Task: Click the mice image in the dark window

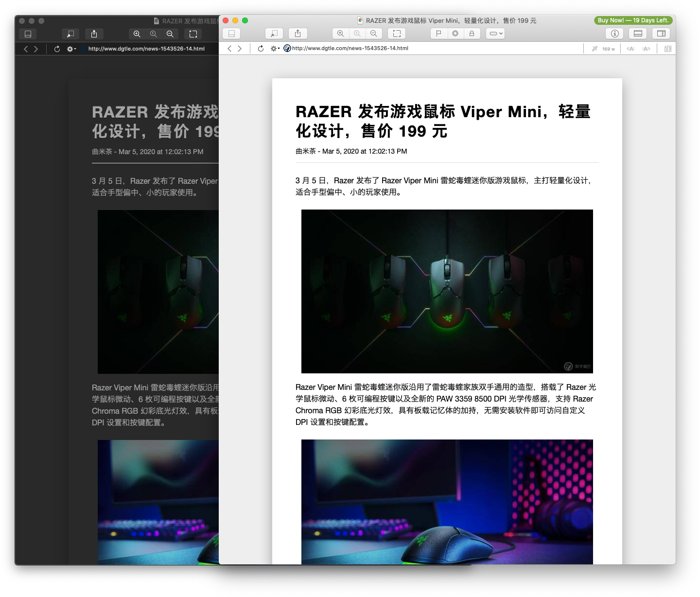Action: [x=158, y=292]
